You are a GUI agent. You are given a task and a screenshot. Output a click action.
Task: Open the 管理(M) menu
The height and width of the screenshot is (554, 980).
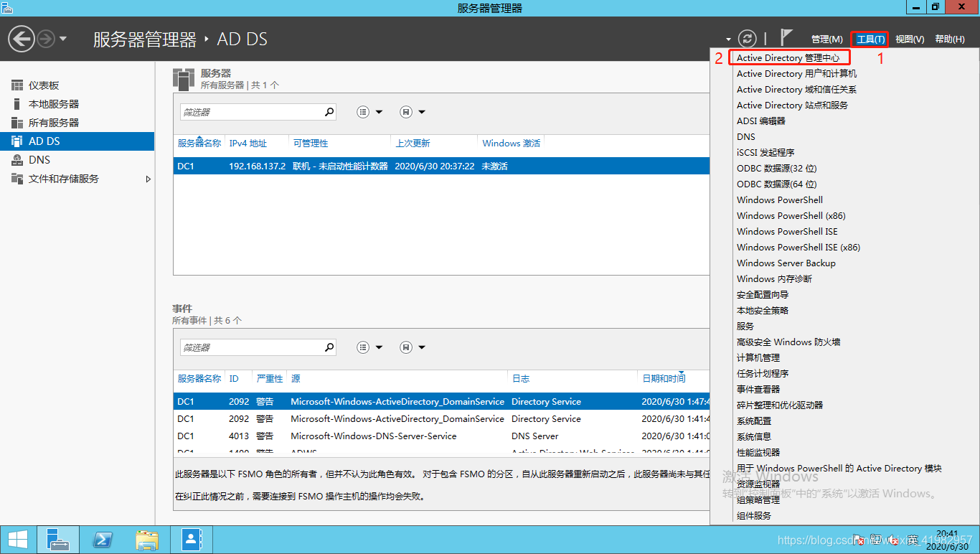(826, 39)
